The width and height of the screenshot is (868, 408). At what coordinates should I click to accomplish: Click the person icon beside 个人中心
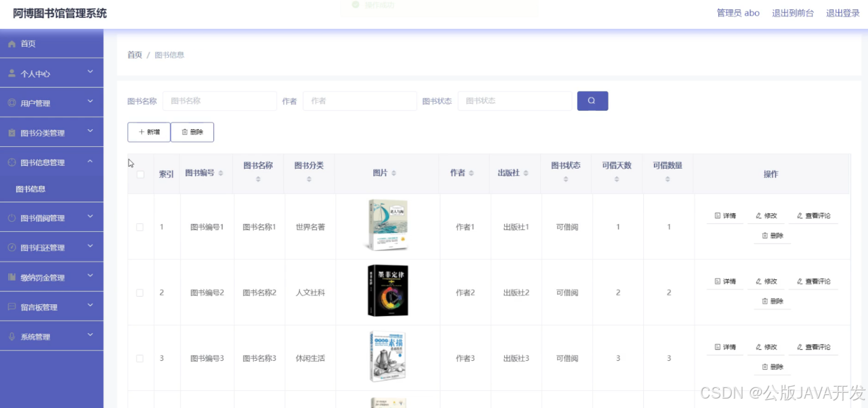click(x=12, y=74)
